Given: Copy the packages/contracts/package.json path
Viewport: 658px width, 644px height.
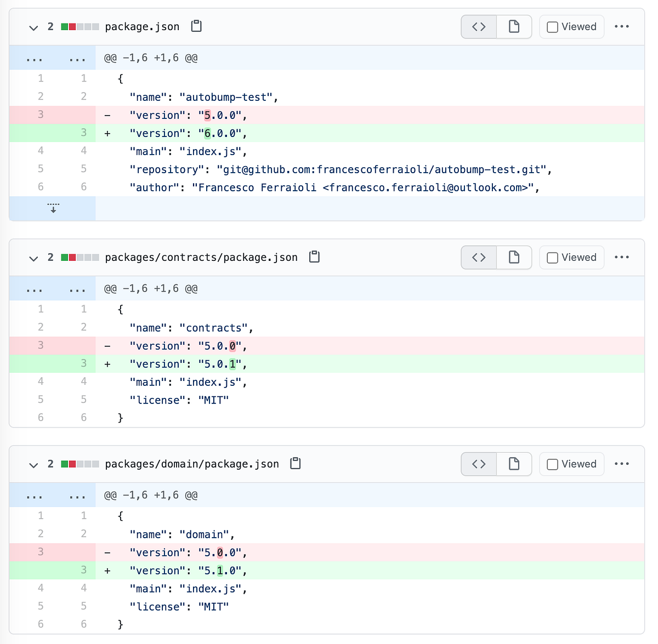Looking at the screenshot, I should (314, 257).
